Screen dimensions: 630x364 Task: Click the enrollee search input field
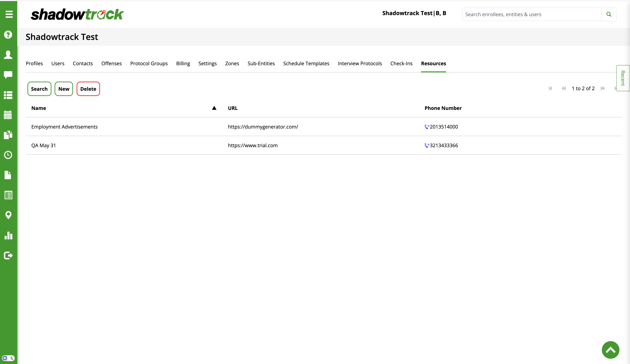pyautogui.click(x=531, y=14)
